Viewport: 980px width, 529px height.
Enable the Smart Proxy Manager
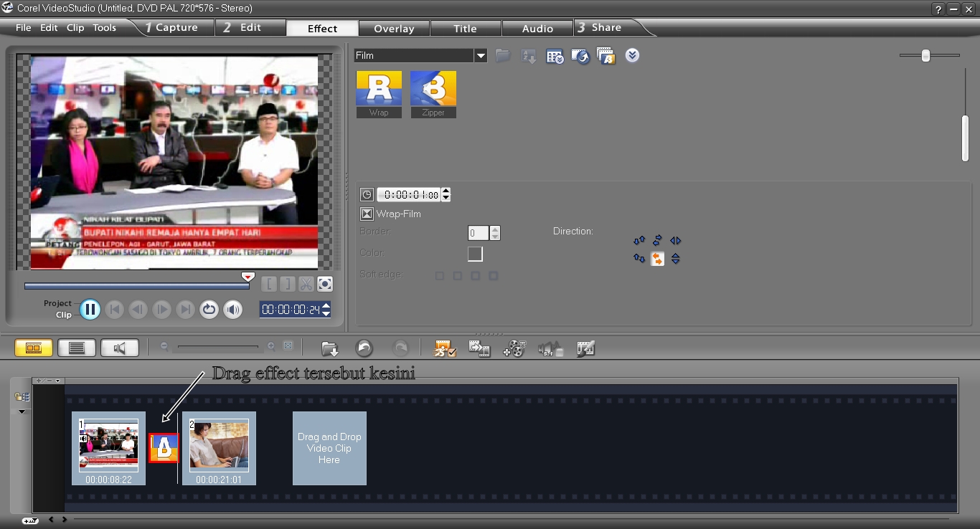(445, 348)
